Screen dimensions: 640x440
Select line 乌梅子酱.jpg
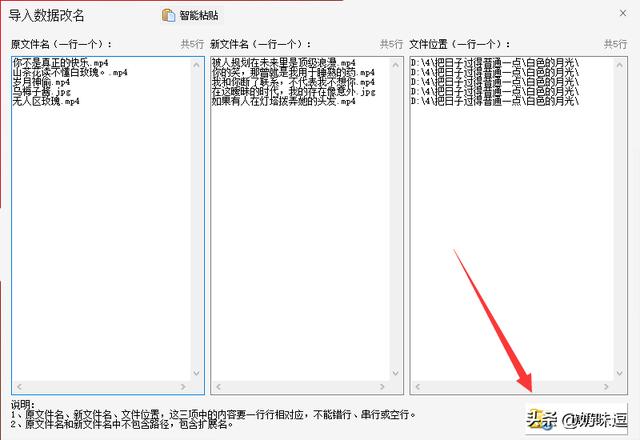[x=41, y=91]
